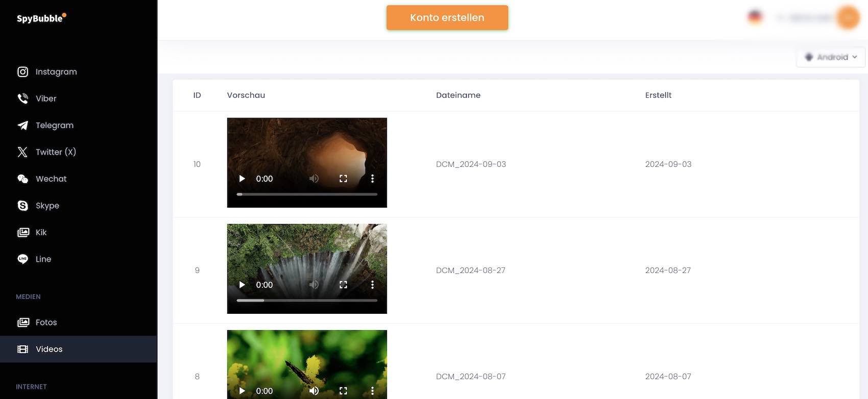Click the Line app icon

tap(23, 259)
